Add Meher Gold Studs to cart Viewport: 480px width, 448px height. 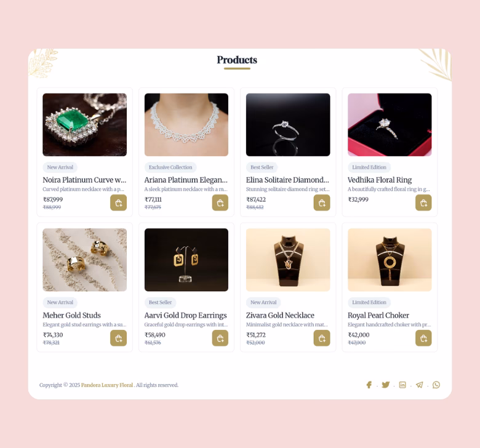(x=118, y=338)
